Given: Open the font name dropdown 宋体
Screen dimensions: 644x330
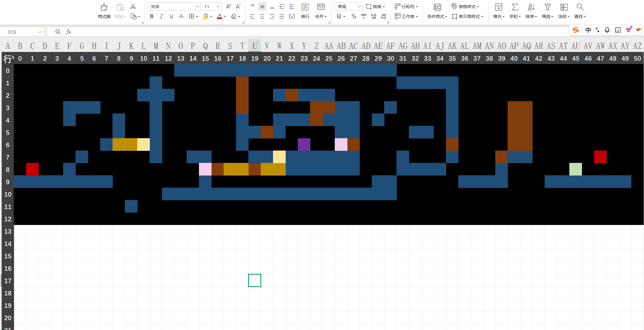Looking at the screenshot, I should pyautogui.click(x=174, y=6).
